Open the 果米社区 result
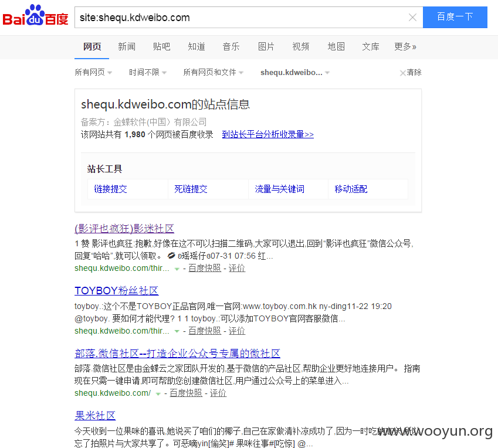This screenshot has width=498, height=448. coord(95,416)
